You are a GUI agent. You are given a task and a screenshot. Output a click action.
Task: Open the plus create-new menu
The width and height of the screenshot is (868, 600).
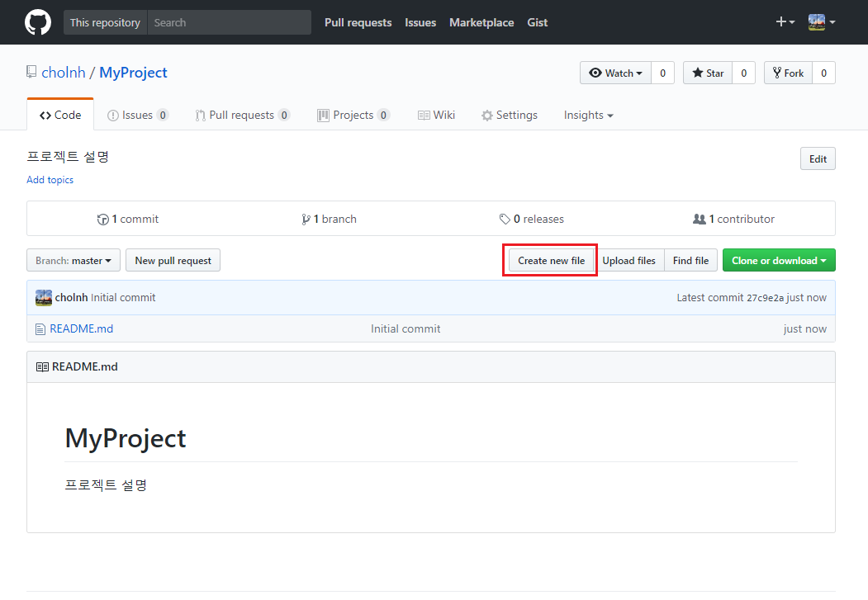point(785,22)
